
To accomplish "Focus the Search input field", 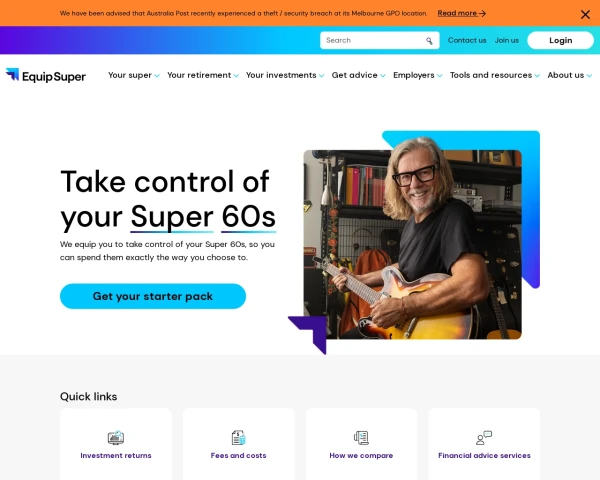I will 373,41.
